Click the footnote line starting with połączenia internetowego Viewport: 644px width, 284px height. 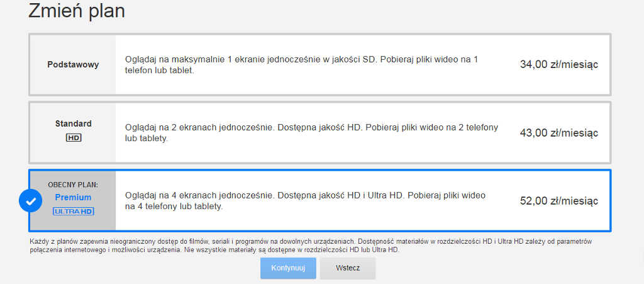pos(214,249)
